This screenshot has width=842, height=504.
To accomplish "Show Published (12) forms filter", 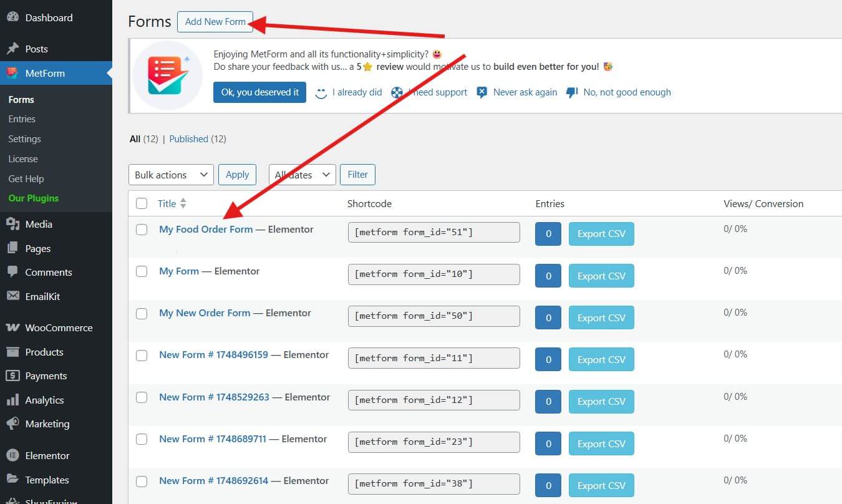I will click(198, 139).
